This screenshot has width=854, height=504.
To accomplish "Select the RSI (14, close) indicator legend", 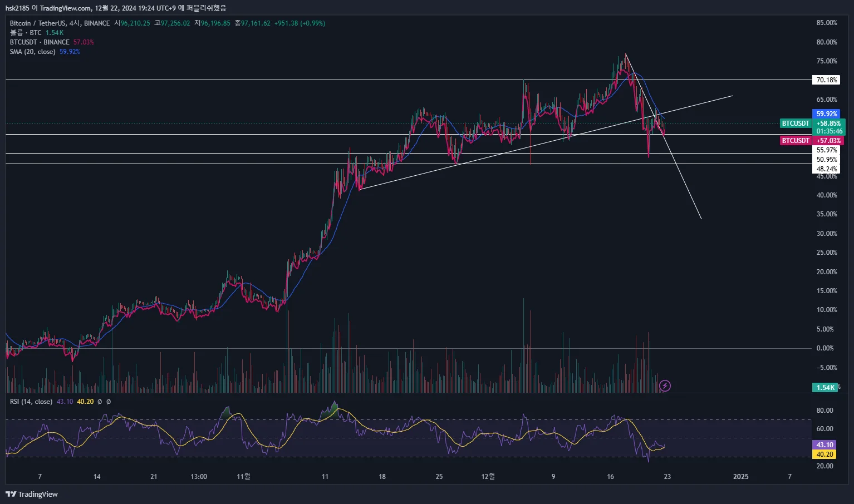I will [31, 402].
